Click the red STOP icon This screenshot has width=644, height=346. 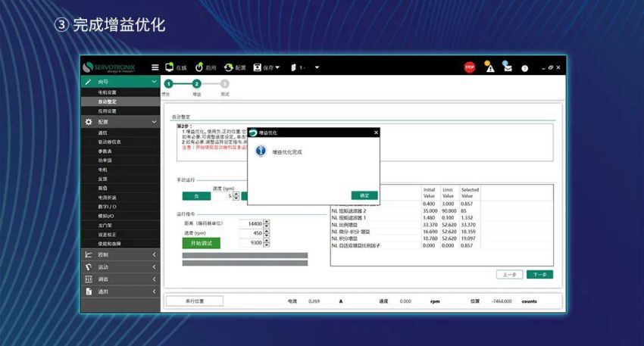tap(470, 67)
